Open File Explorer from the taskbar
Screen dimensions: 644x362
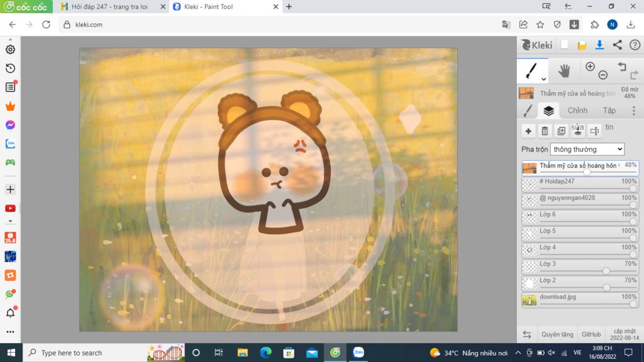coord(242,353)
